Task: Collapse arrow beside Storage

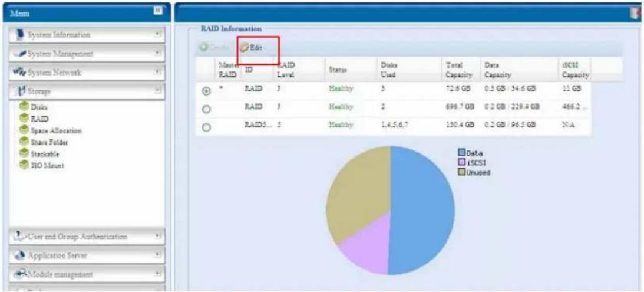Action: (158, 91)
